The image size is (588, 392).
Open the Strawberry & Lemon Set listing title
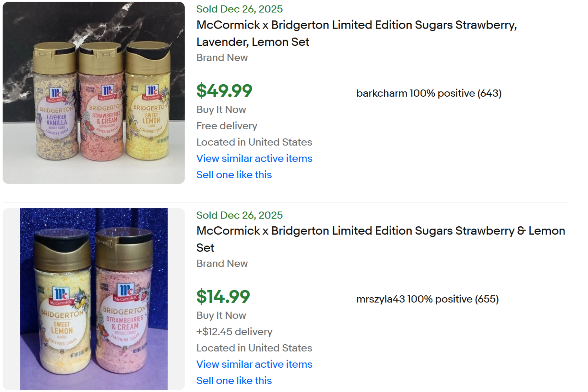380,239
